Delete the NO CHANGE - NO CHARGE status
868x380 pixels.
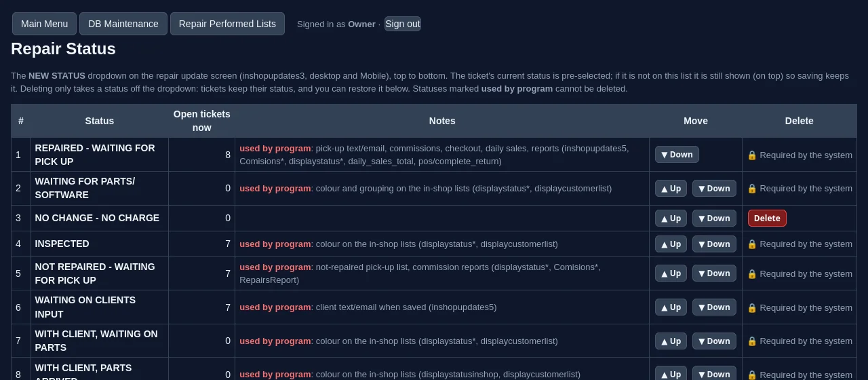click(767, 218)
